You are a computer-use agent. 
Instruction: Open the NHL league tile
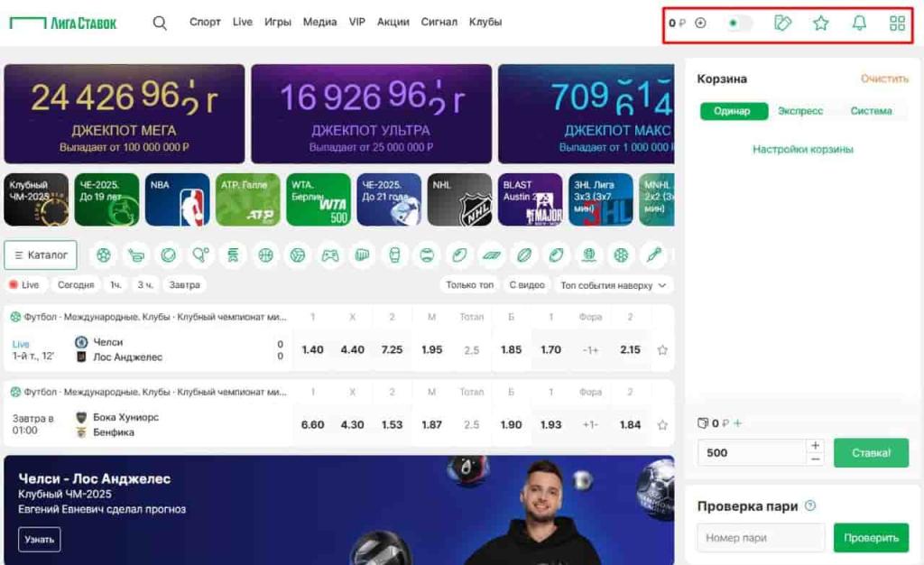(x=459, y=199)
